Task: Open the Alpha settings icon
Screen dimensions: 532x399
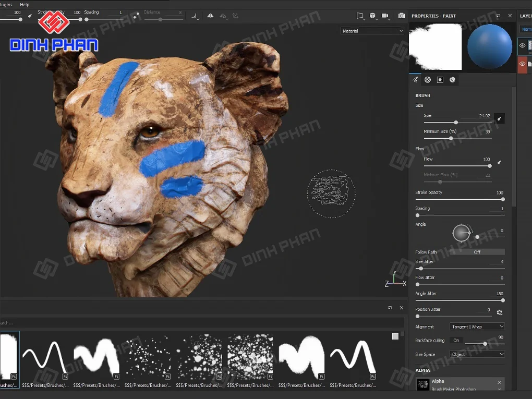Action: pos(428,80)
